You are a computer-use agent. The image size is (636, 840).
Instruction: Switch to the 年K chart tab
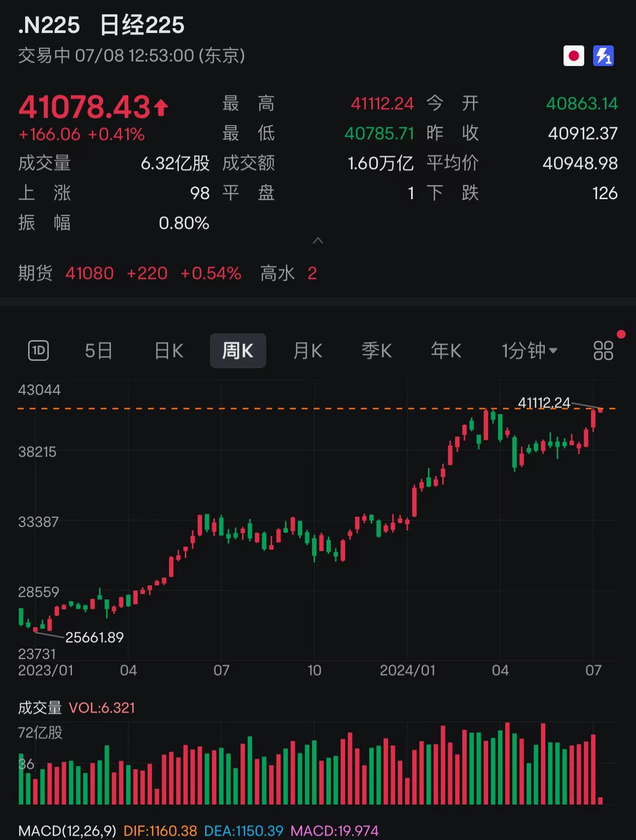[446, 350]
